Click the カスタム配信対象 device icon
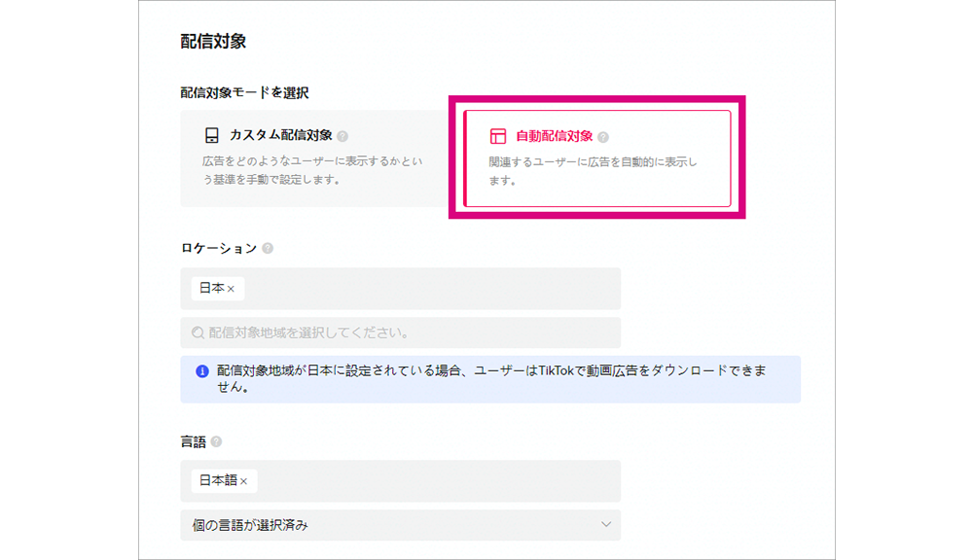 (211, 135)
